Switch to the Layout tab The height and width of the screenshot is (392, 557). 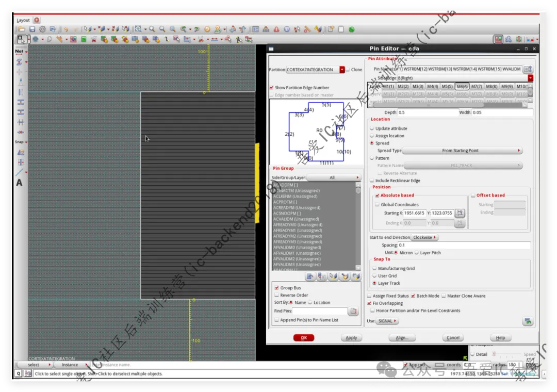23,20
